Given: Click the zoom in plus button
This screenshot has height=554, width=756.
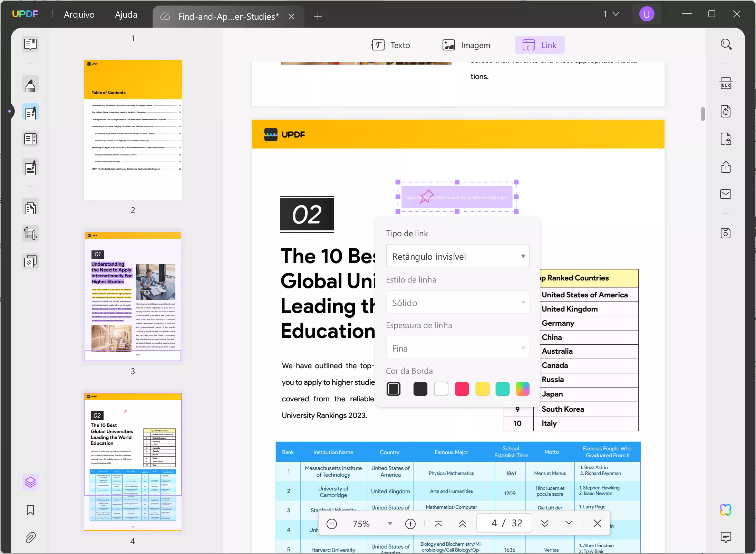Looking at the screenshot, I should (410, 524).
